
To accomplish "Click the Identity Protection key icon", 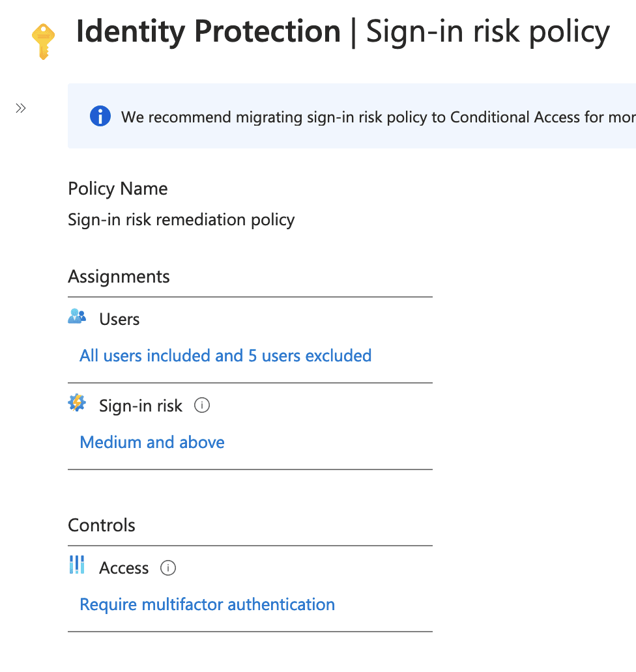I will pyautogui.click(x=44, y=42).
